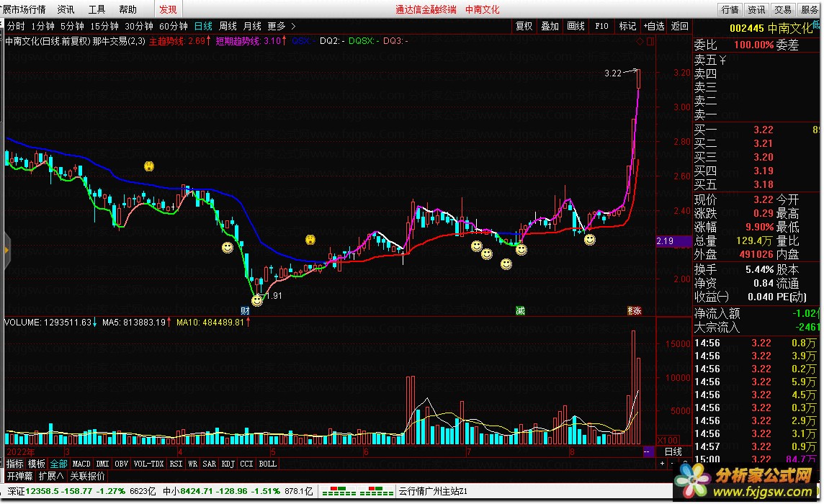Select the 指标 tab
Image resolution: width=824 pixels, height=504 pixels.
pos(14,464)
